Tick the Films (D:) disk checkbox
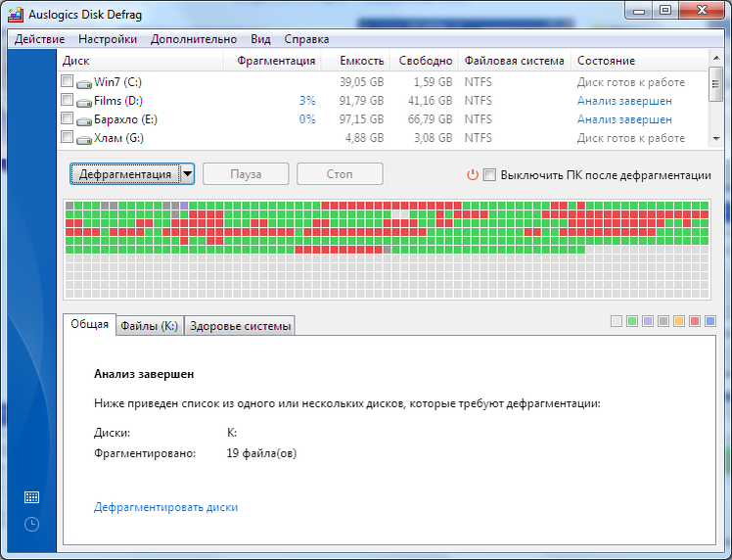Image resolution: width=732 pixels, height=560 pixels. 68,100
